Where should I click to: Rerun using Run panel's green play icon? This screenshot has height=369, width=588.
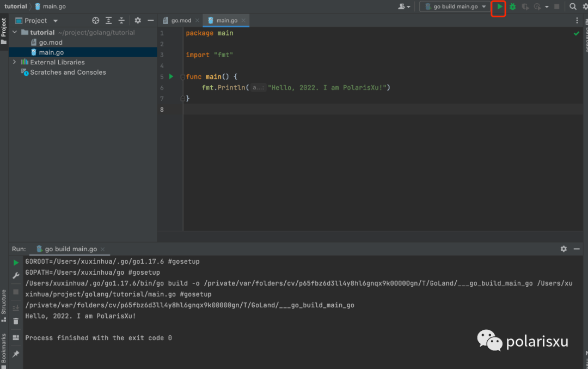click(16, 263)
